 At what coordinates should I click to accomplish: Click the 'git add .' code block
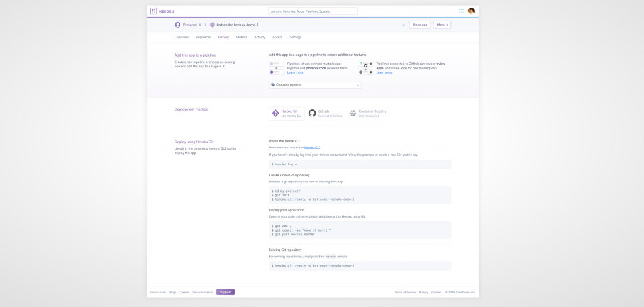point(360,230)
